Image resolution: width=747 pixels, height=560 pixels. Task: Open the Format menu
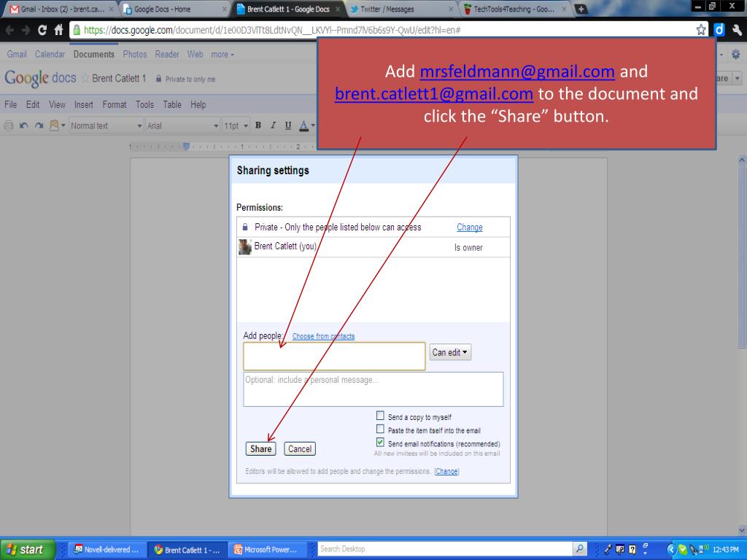(x=115, y=104)
